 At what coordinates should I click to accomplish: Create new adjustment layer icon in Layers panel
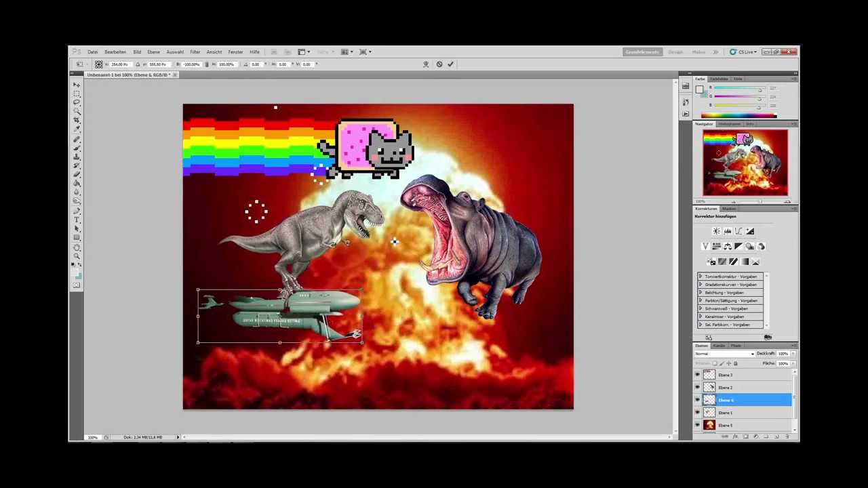756,436
